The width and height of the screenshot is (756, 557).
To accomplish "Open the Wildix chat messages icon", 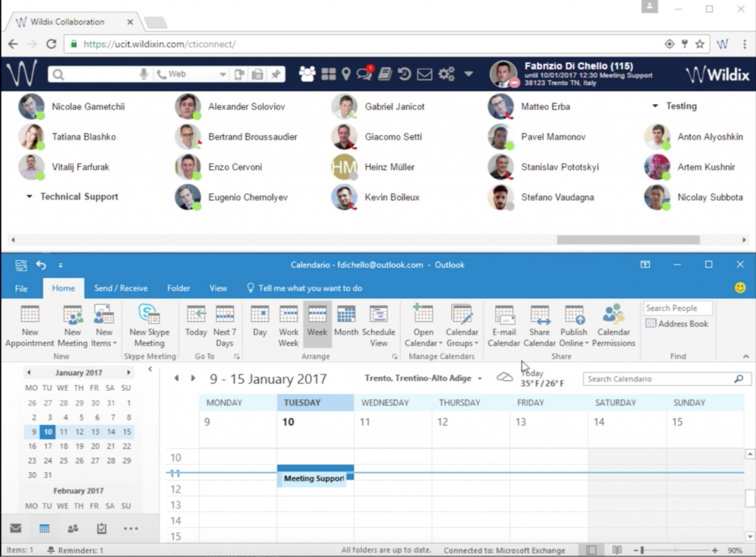I will [x=364, y=74].
